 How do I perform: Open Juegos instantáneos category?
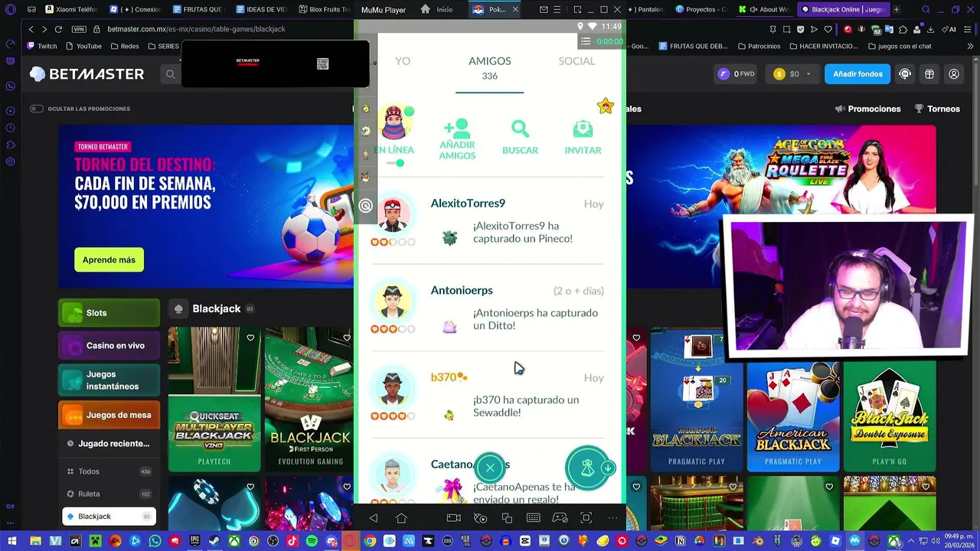point(109,380)
